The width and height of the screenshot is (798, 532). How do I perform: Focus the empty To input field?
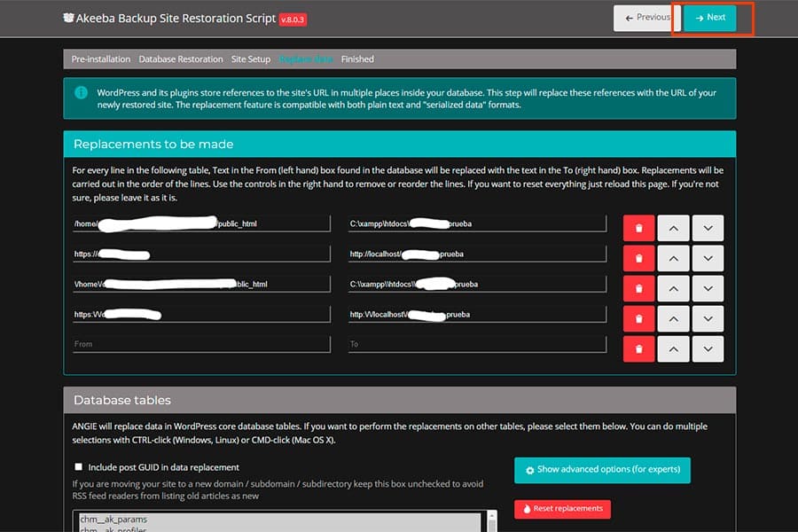[x=477, y=344]
